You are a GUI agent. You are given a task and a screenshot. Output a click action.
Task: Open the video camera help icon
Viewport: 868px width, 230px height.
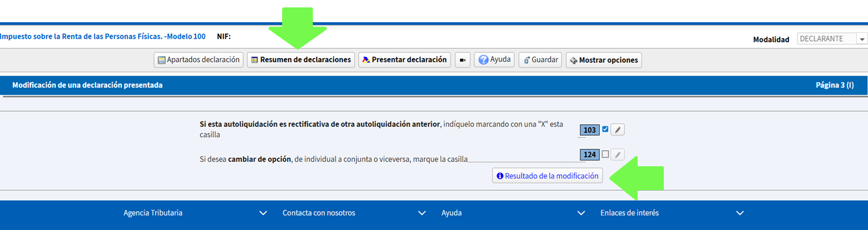pos(462,60)
